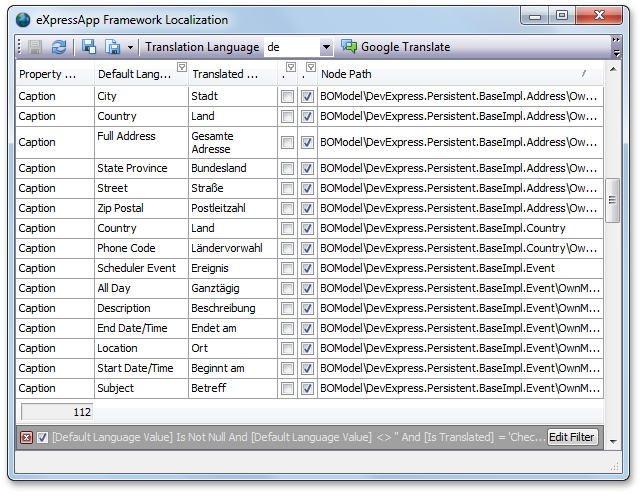The width and height of the screenshot is (643, 496).
Task: Click the filter expression text in the filter bar
Action: coord(299,437)
